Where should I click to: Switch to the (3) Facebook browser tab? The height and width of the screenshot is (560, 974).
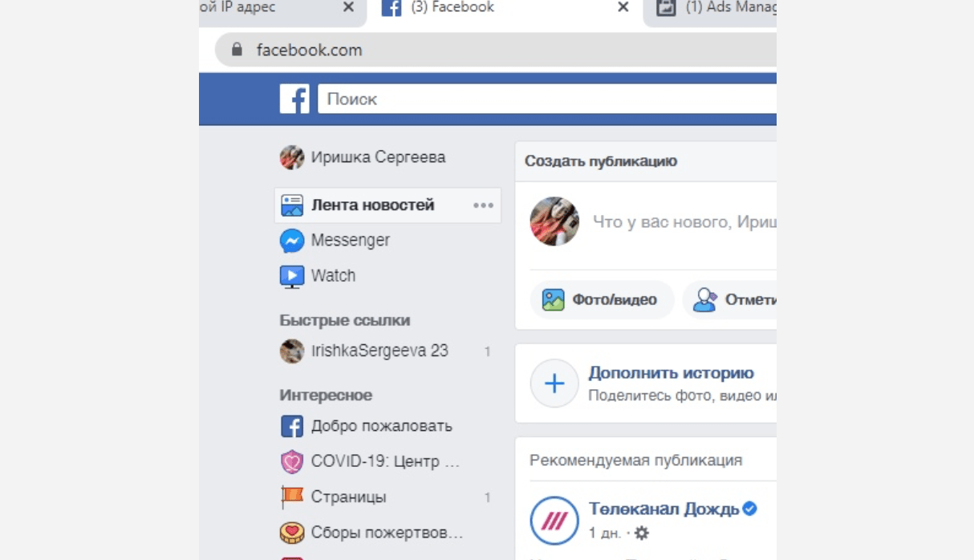point(505,8)
